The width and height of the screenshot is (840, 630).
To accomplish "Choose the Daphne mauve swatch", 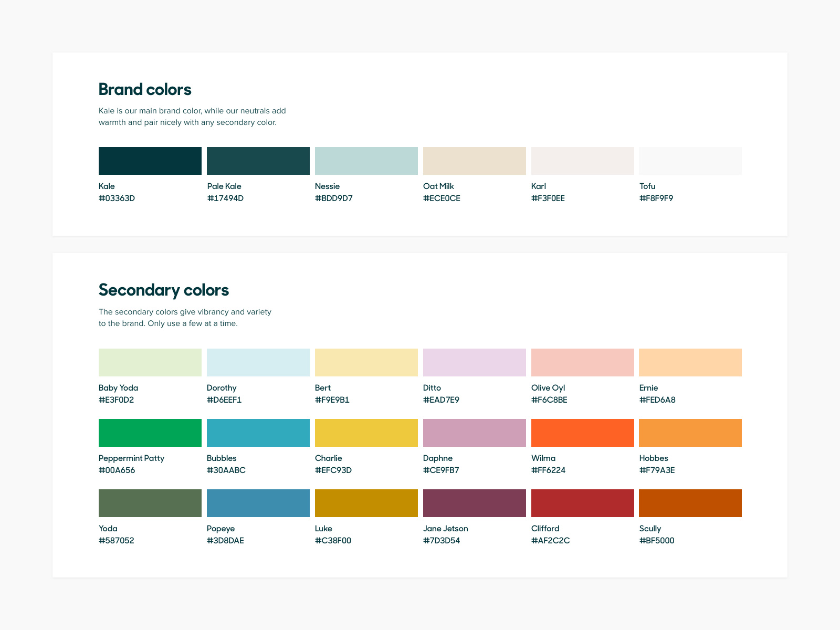I will 475,433.
